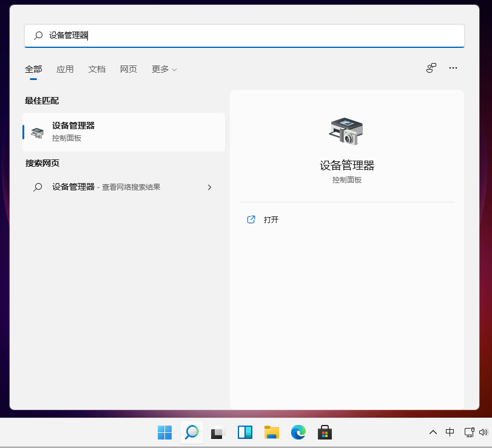Switch to the 应用 search tab
This screenshot has height=448, width=492.
65,69
